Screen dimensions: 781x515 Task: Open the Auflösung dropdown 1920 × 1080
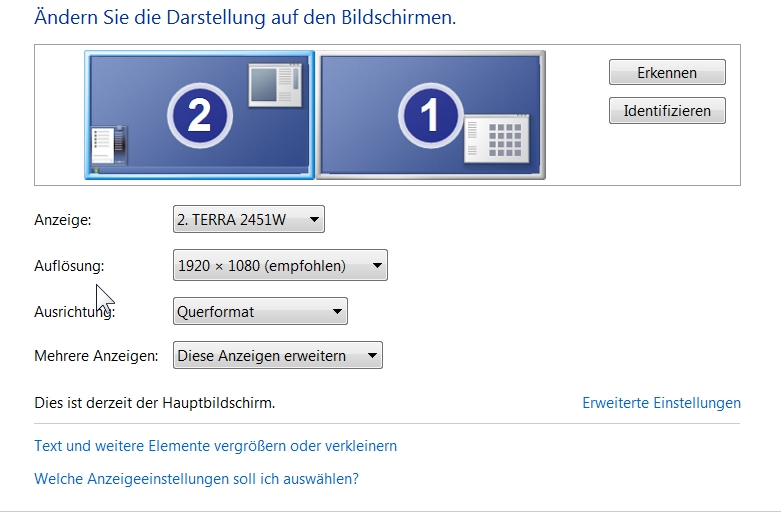[x=280, y=265]
